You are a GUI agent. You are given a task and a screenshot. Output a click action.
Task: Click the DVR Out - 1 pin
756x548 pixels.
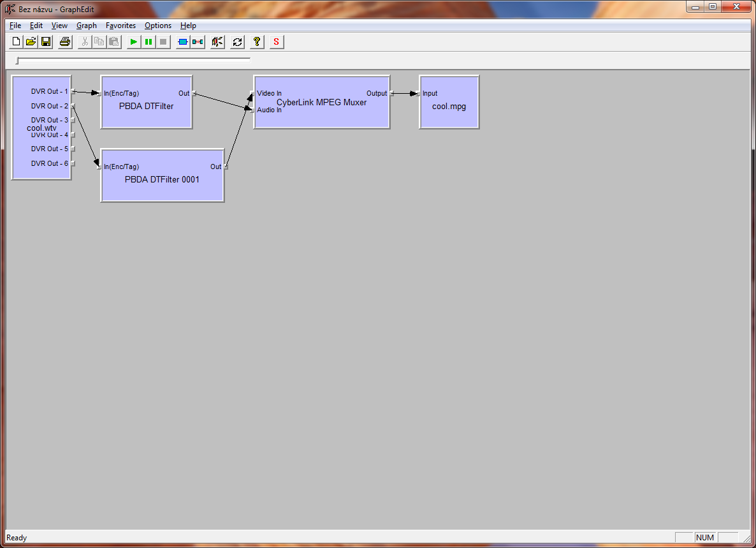click(x=73, y=91)
